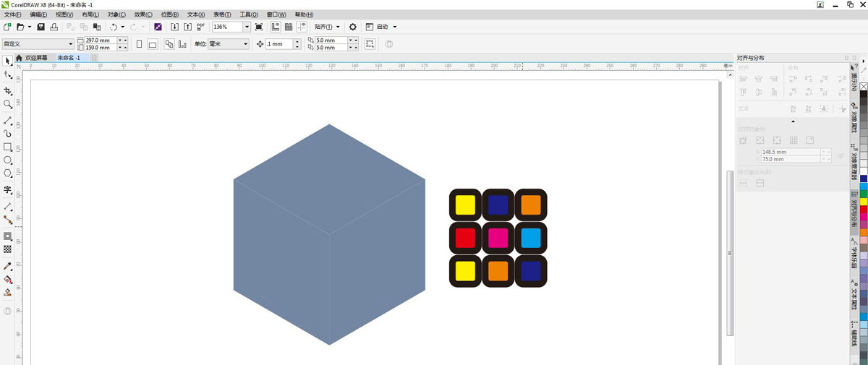Viewport: 868px width, 365px height.
Task: Toggle full-screen preview button
Action: (x=259, y=27)
